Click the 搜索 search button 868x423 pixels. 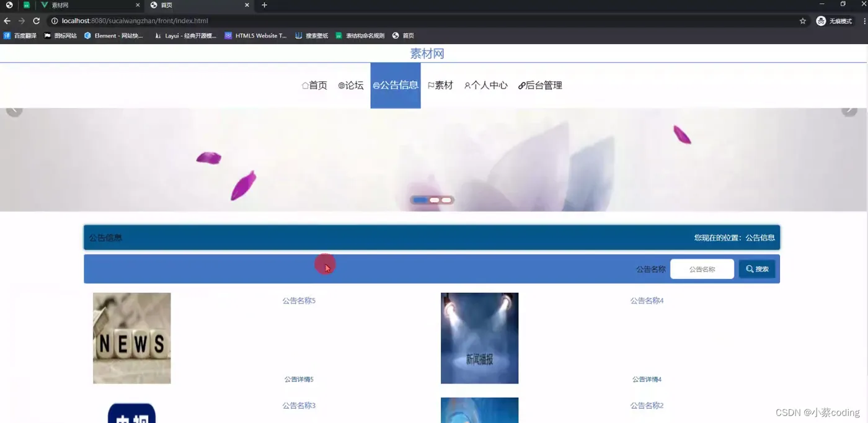point(757,269)
